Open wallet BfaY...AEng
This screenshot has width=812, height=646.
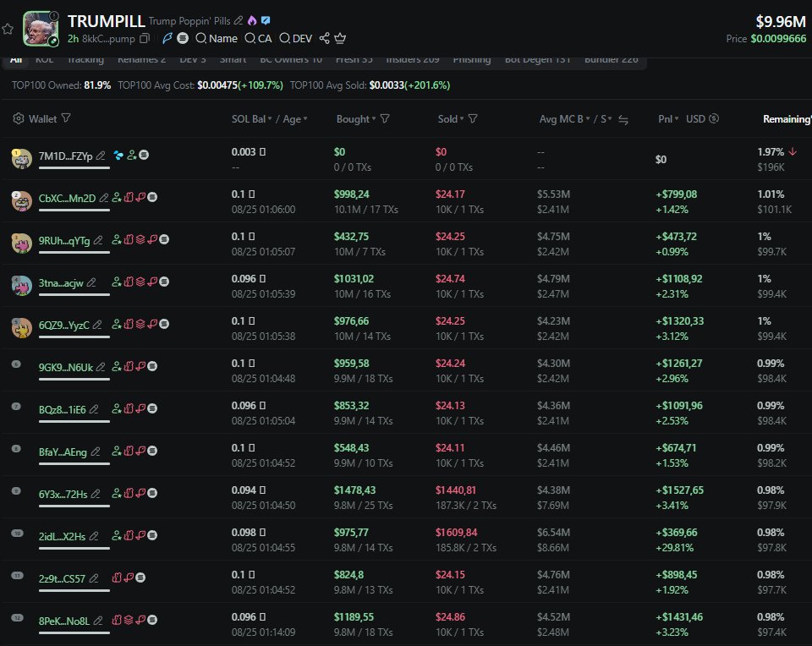tap(63, 452)
